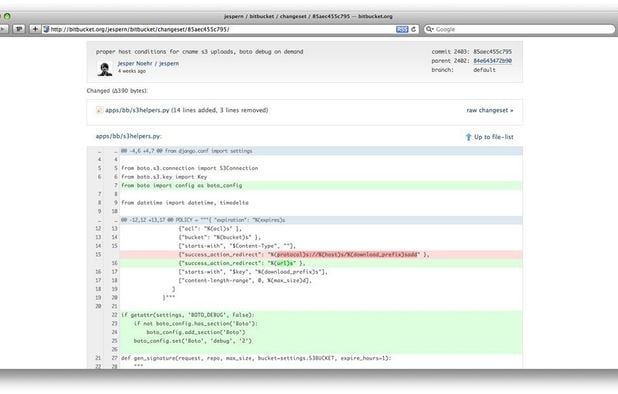This screenshot has height=394, width=618.
Task: Open the raw changeset link
Action: coord(490,110)
